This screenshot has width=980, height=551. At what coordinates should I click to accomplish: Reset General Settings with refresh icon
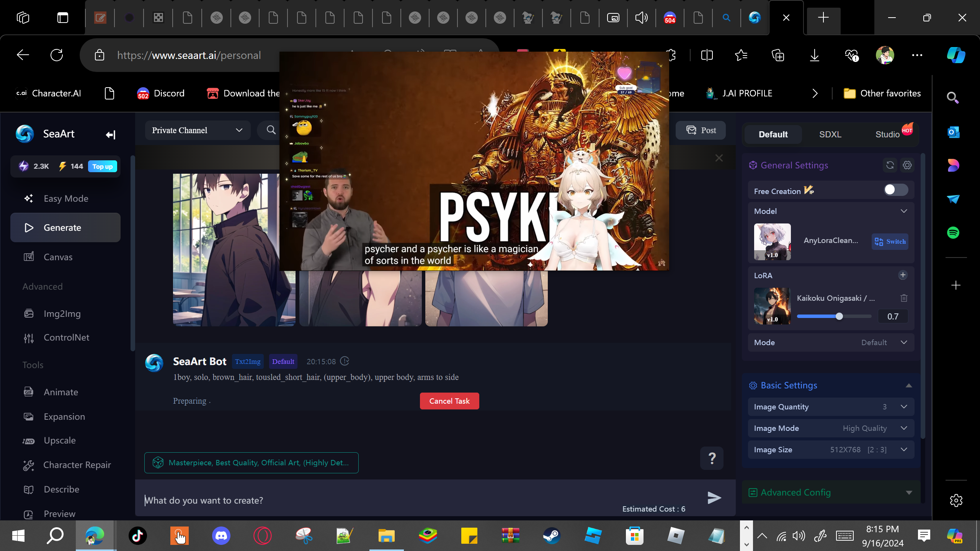pos(890,165)
